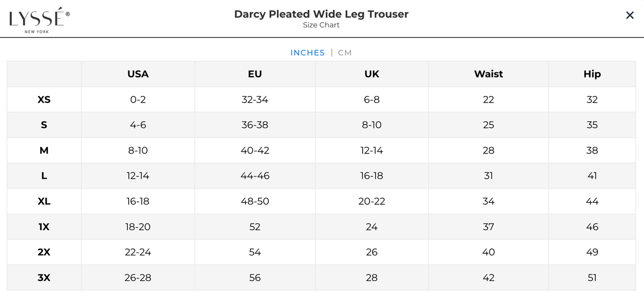The width and height of the screenshot is (644, 302).
Task: Click the EU column header
Action: (255, 74)
